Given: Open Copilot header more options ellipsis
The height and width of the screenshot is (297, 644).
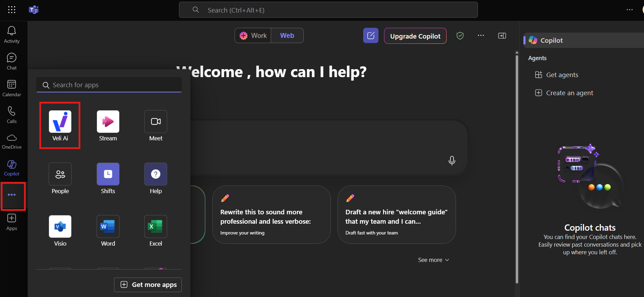Looking at the screenshot, I should click(481, 35).
